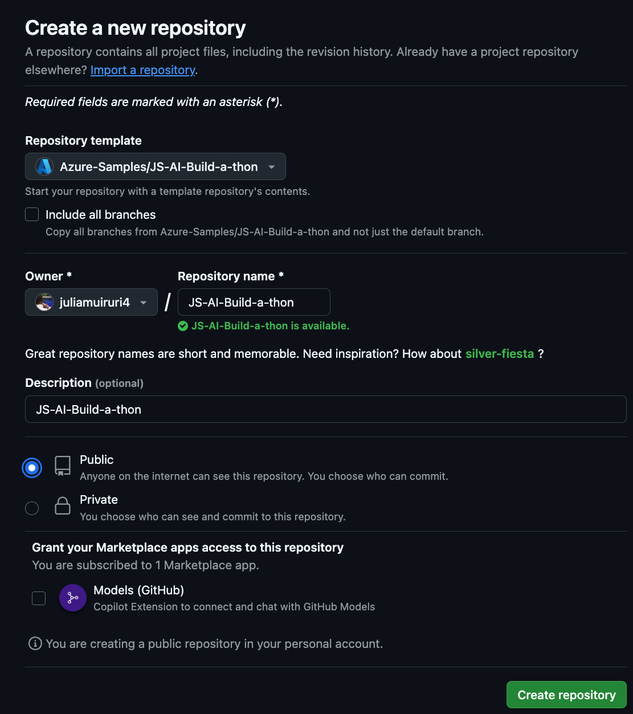Click the Private lock icon
Viewport: 633px width, 714px height.
coord(62,506)
